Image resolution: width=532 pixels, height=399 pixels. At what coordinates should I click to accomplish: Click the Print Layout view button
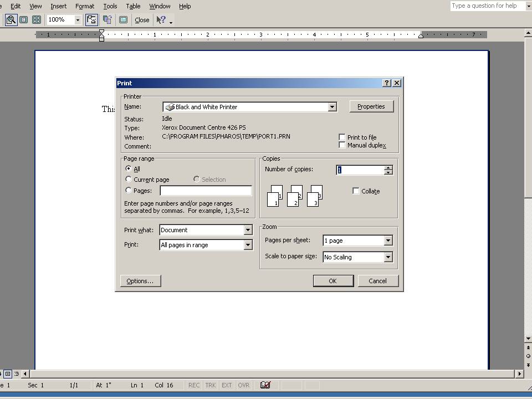pyautogui.click(x=7, y=374)
